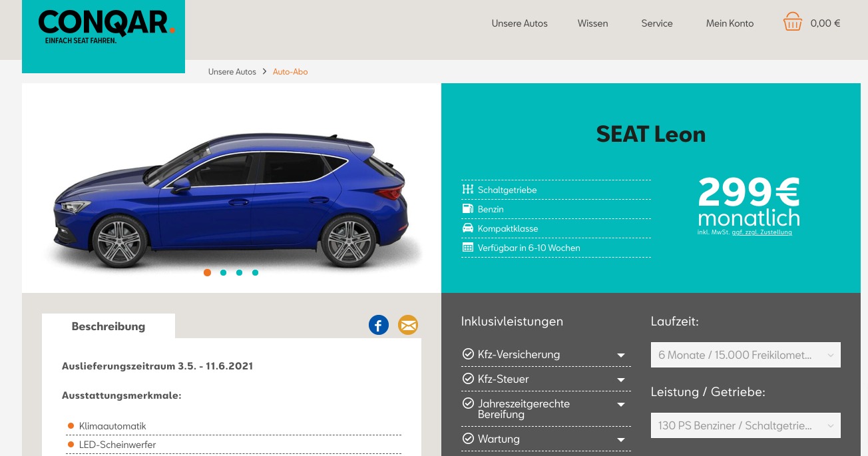This screenshot has height=456, width=868.
Task: Click the 299€ monatlich price
Action: (749, 202)
